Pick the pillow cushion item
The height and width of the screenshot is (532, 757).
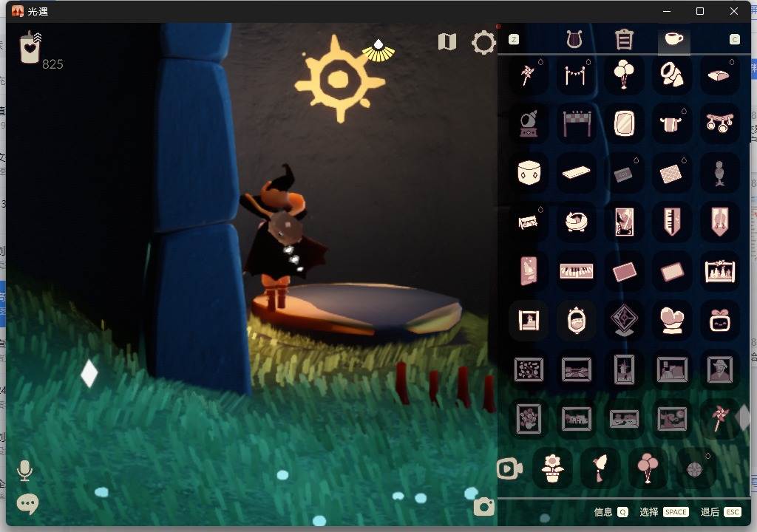(x=719, y=75)
